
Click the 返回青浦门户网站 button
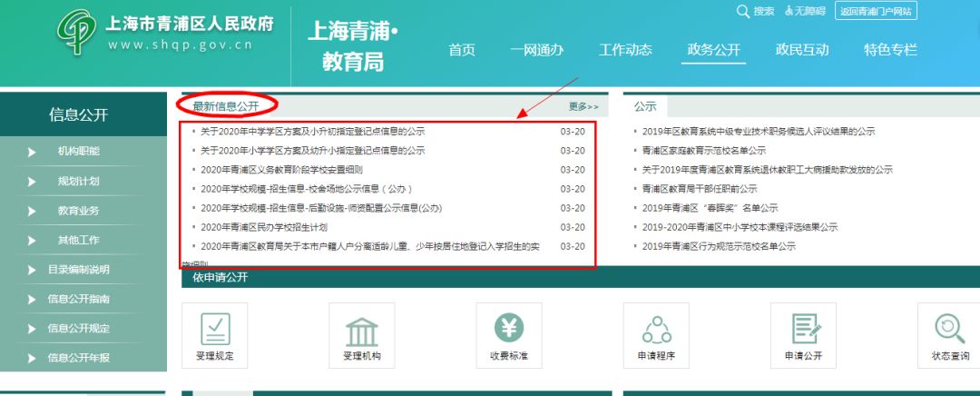pos(876,11)
